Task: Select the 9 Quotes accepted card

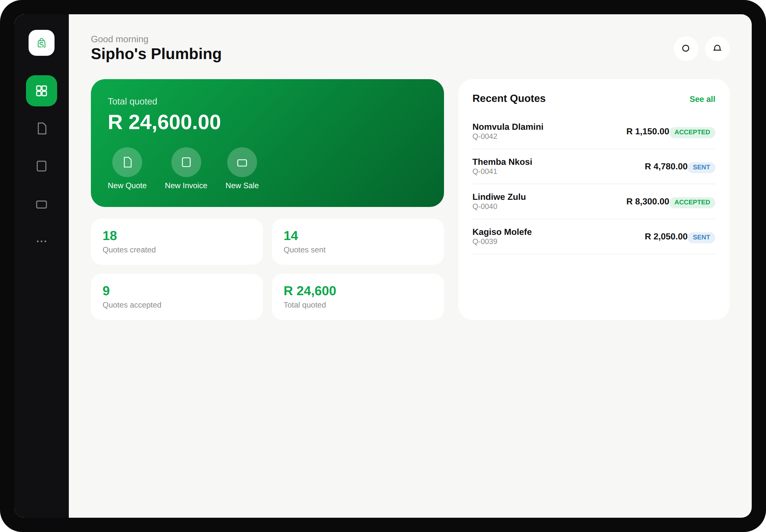Action: (x=177, y=297)
